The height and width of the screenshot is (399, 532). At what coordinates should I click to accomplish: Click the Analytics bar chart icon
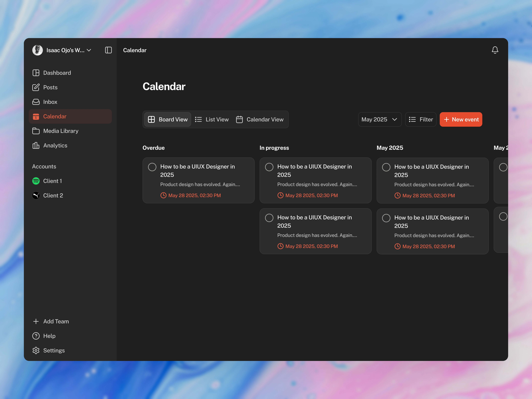tap(36, 145)
